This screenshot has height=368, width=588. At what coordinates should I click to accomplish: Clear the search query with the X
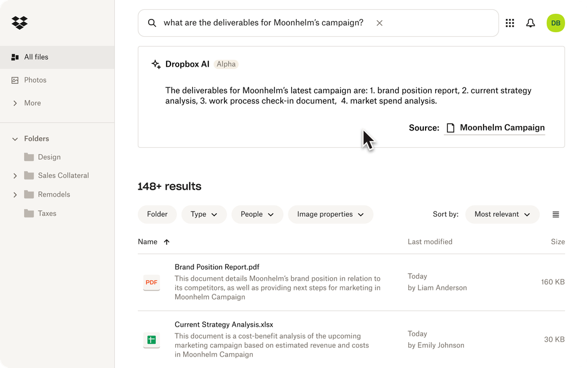click(380, 23)
